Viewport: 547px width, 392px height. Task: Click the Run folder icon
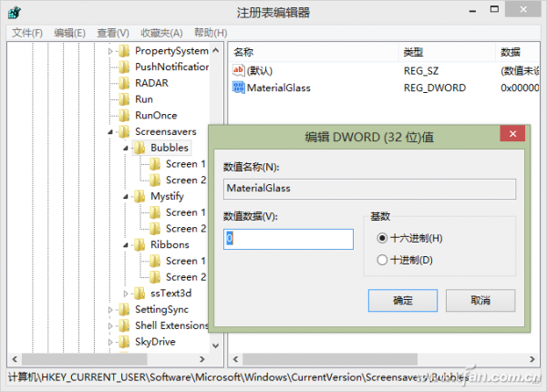(124, 99)
